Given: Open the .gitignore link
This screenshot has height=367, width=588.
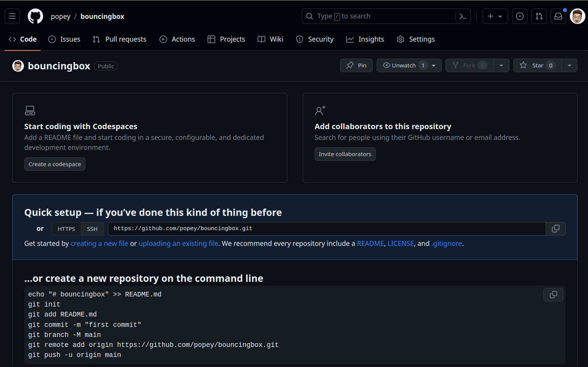Looking at the screenshot, I should coord(447,244).
